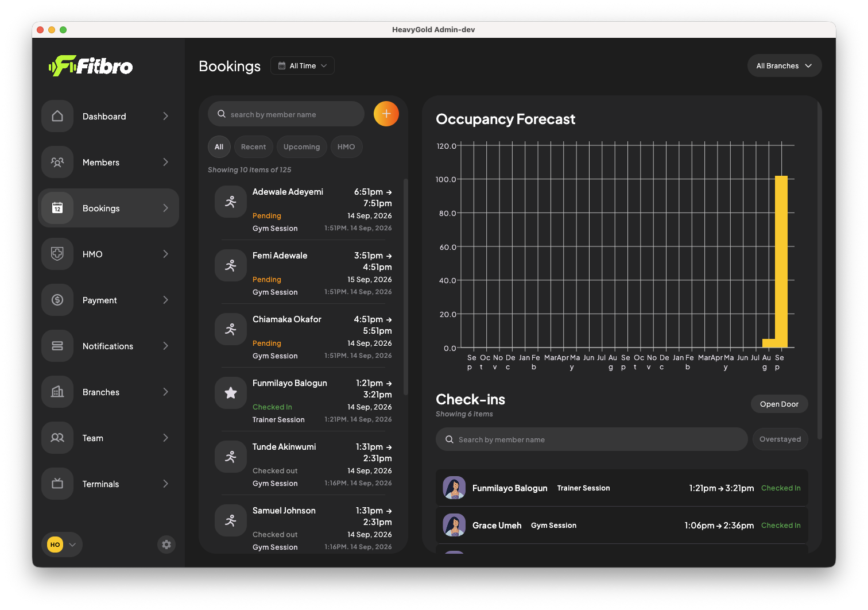
Task: Click the Members group icon
Action: [x=57, y=162]
